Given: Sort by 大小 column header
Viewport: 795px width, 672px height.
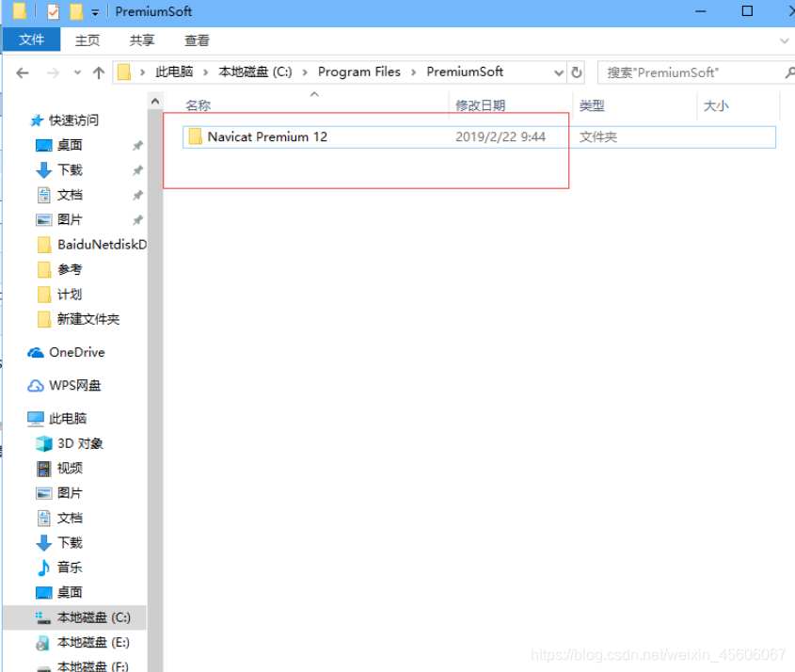Looking at the screenshot, I should tap(716, 105).
